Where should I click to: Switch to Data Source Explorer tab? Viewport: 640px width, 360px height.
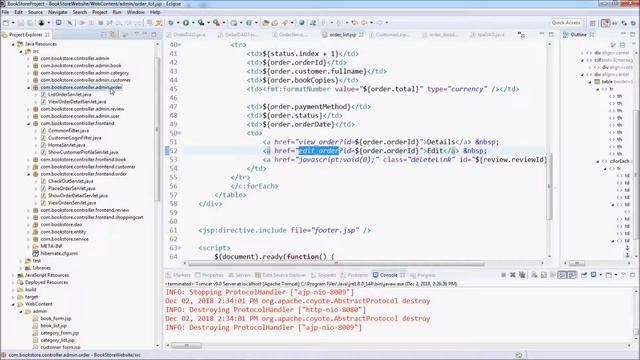pos(280,275)
